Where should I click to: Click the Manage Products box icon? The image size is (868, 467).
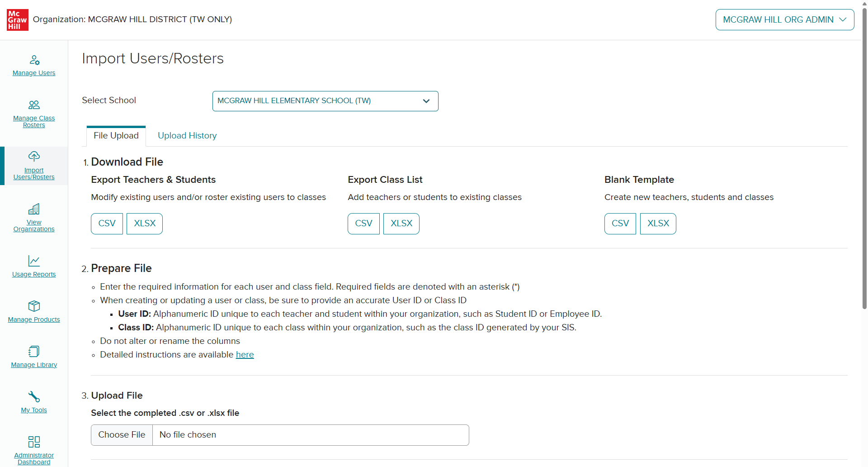point(34,306)
